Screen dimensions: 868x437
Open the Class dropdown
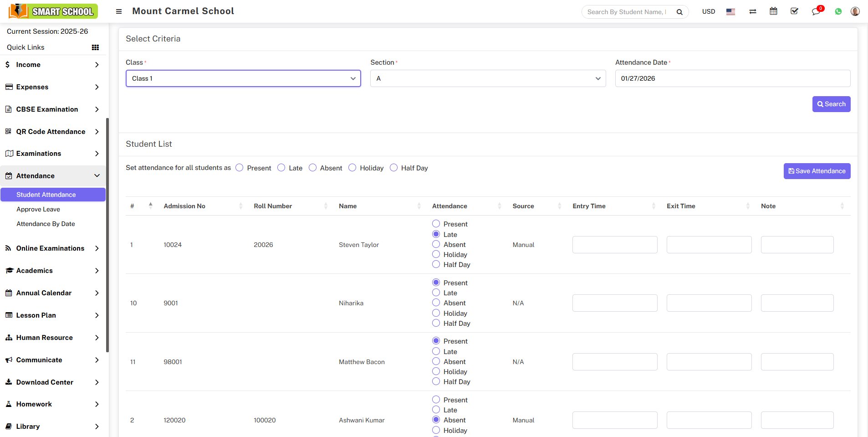(x=243, y=78)
